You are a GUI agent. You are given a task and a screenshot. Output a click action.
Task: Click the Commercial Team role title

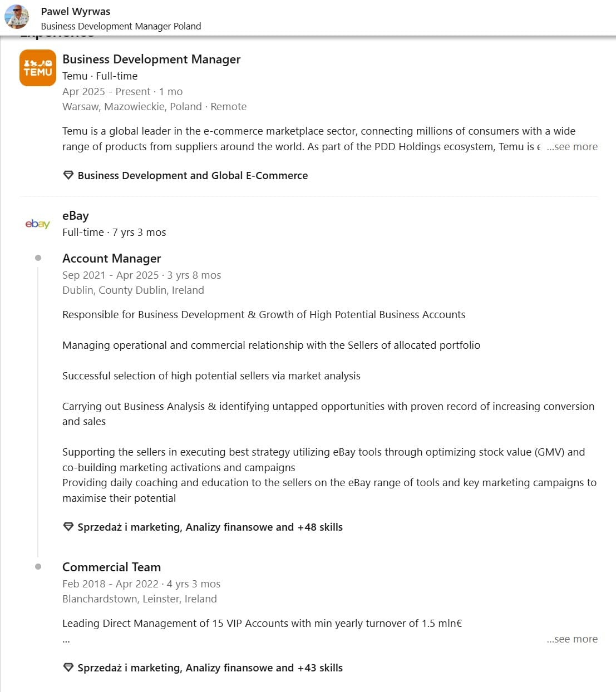click(111, 567)
